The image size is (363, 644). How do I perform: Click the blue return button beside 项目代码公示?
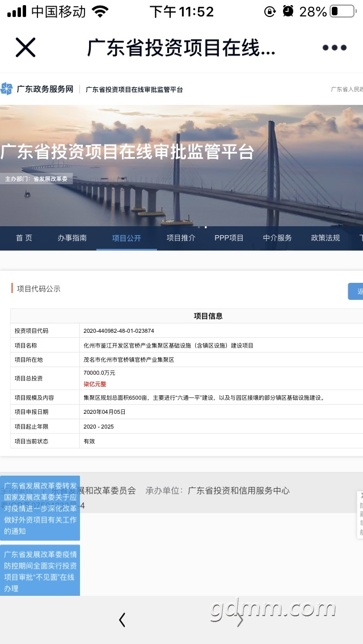pyautogui.click(x=356, y=291)
